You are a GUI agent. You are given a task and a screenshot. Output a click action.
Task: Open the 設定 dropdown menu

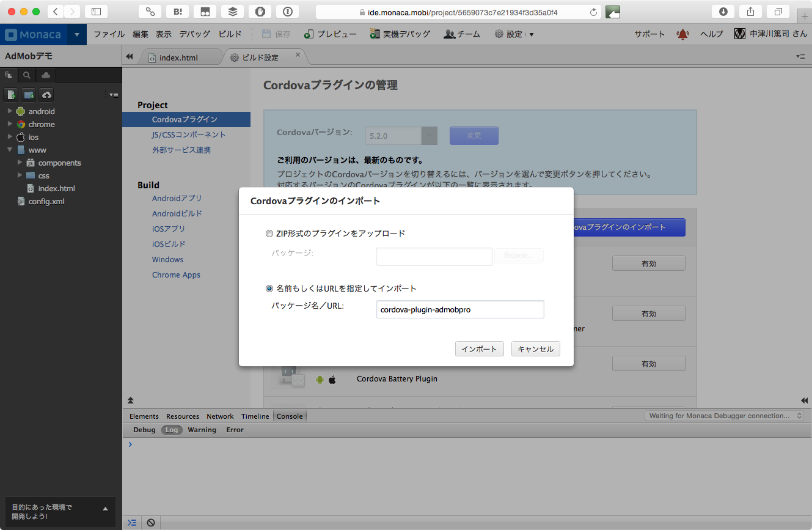[x=514, y=34]
